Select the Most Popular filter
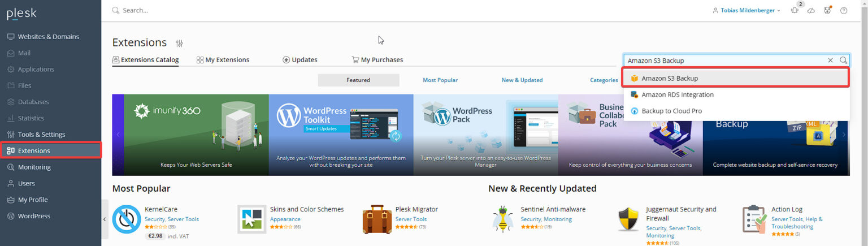Image resolution: width=868 pixels, height=246 pixels. point(440,80)
